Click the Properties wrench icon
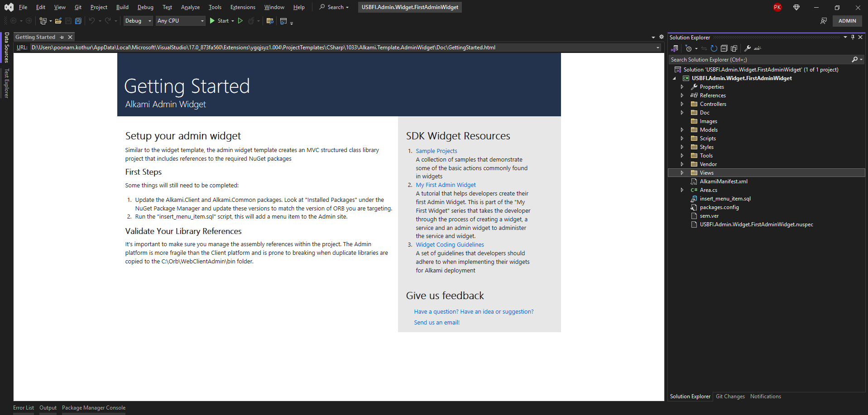868x415 pixels. [748, 48]
